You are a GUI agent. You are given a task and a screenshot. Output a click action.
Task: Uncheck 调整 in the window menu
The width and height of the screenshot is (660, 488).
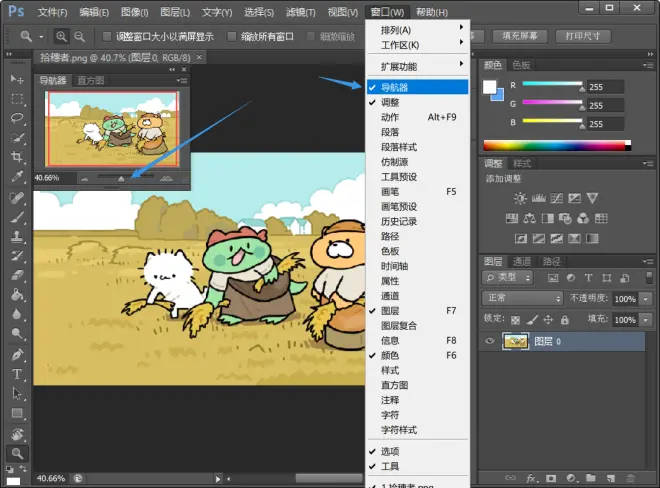(x=417, y=102)
